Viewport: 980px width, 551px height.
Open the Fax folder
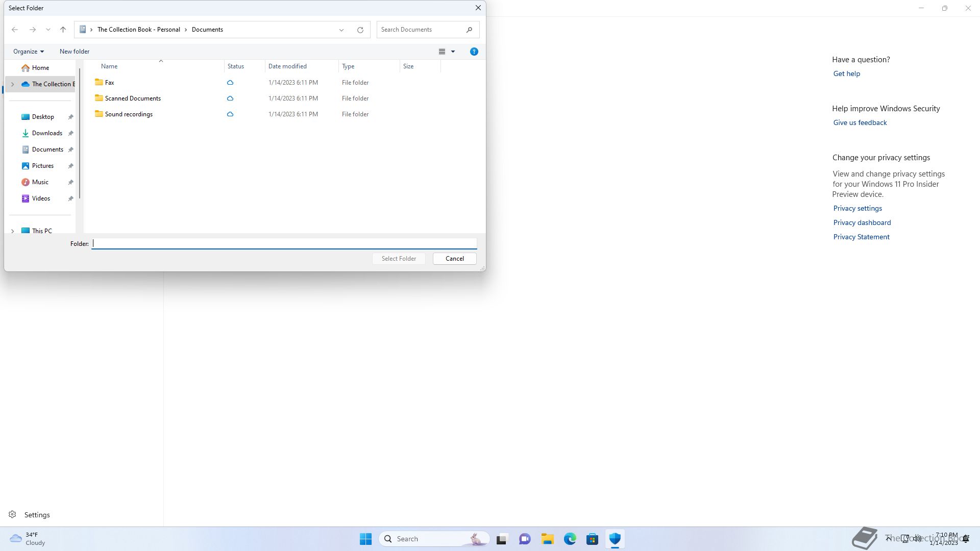pyautogui.click(x=109, y=83)
